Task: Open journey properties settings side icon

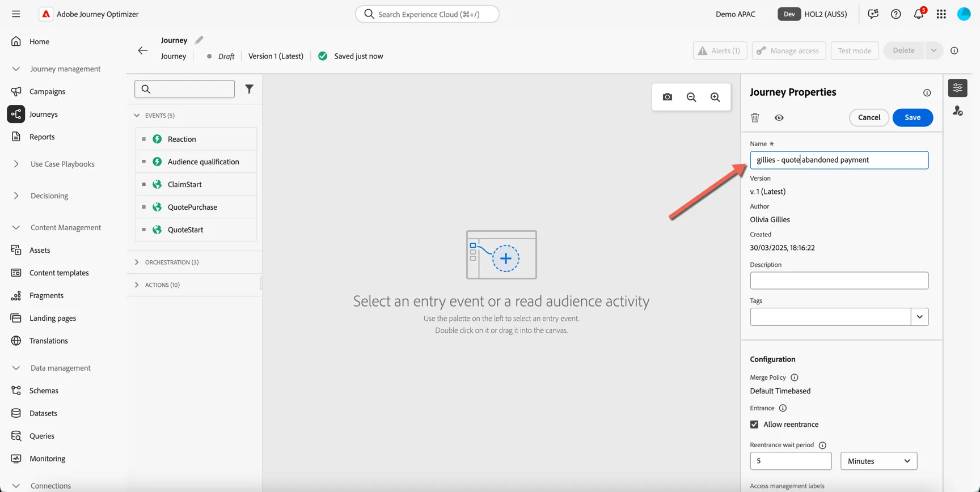Action: [958, 88]
